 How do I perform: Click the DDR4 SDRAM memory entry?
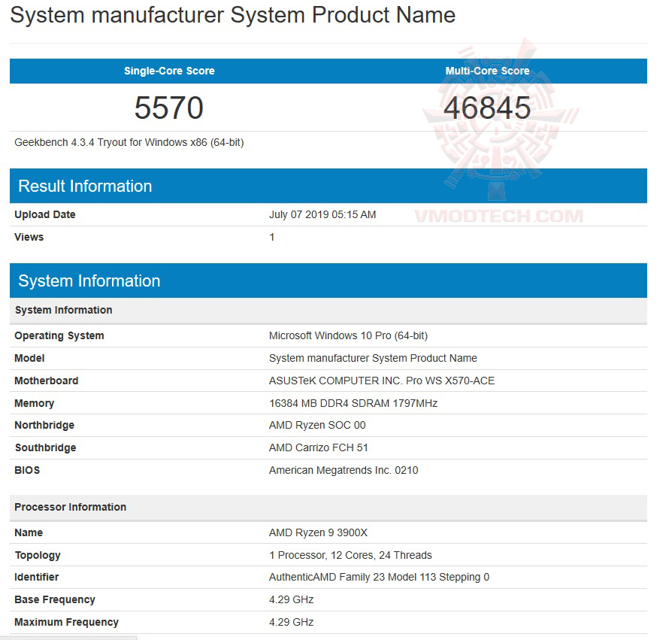coord(353,403)
